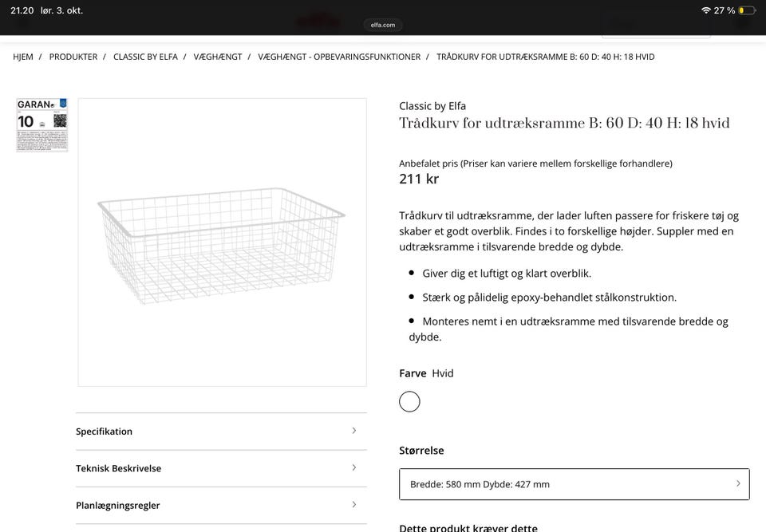The width and height of the screenshot is (766, 532).
Task: Click bullet 'Stærk og pålidelig epoxy-behandlet stålkonstruktion'
Action: (x=550, y=298)
